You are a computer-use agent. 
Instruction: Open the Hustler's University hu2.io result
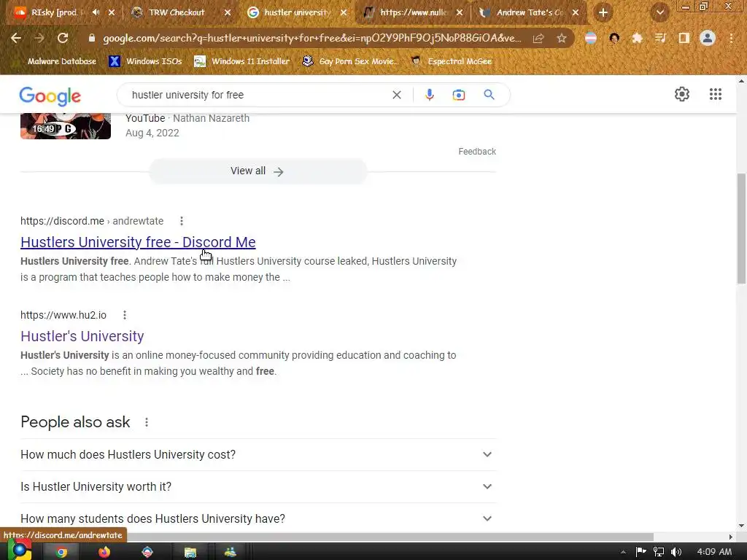pyautogui.click(x=82, y=336)
